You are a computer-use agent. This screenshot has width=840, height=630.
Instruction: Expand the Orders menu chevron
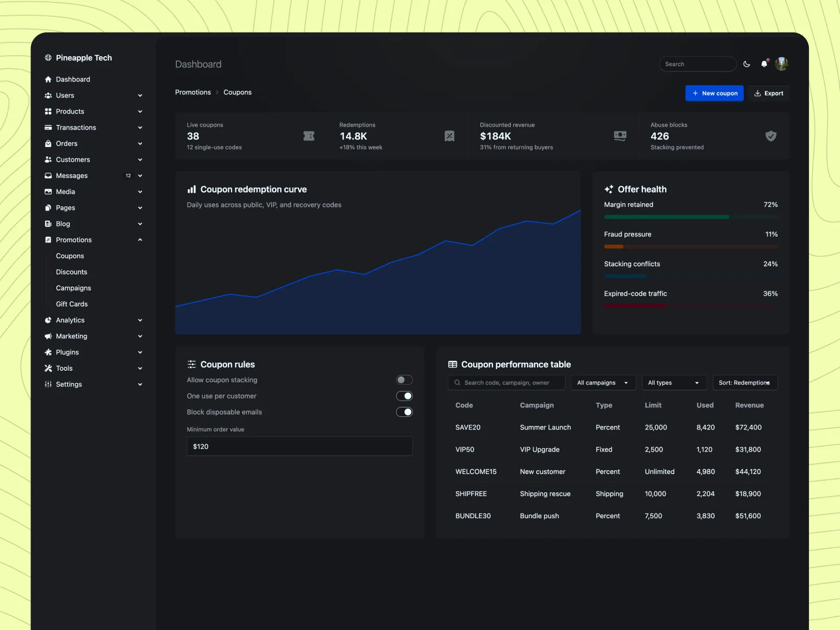point(140,143)
